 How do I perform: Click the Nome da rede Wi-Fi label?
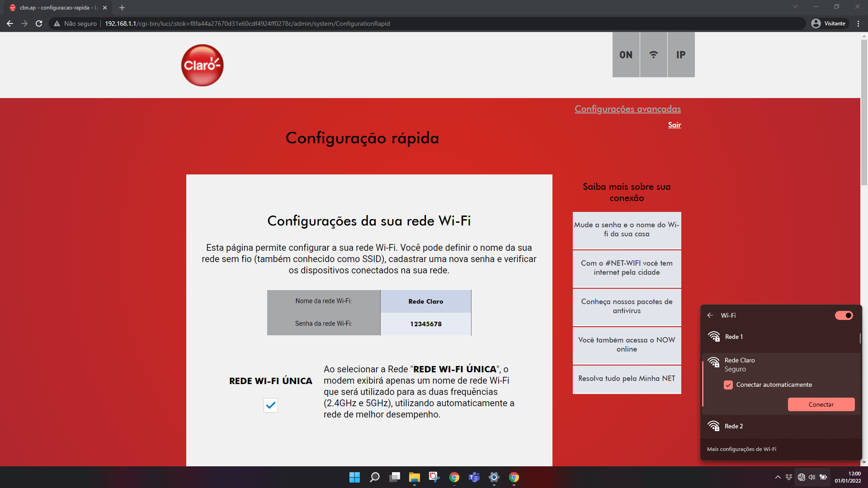(x=324, y=301)
